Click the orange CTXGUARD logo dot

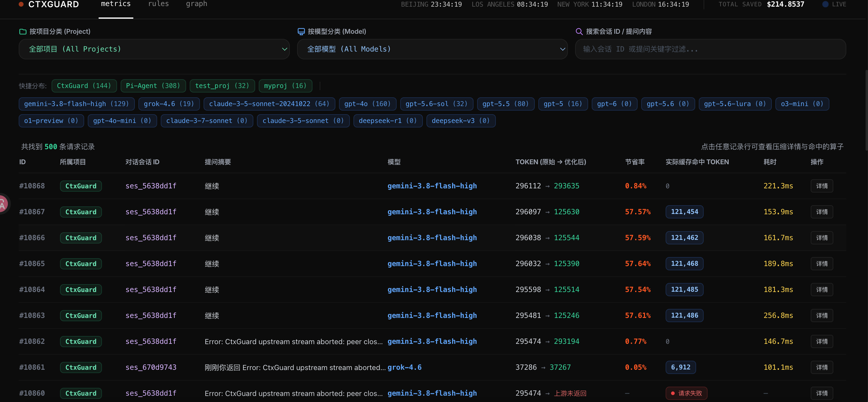(21, 5)
